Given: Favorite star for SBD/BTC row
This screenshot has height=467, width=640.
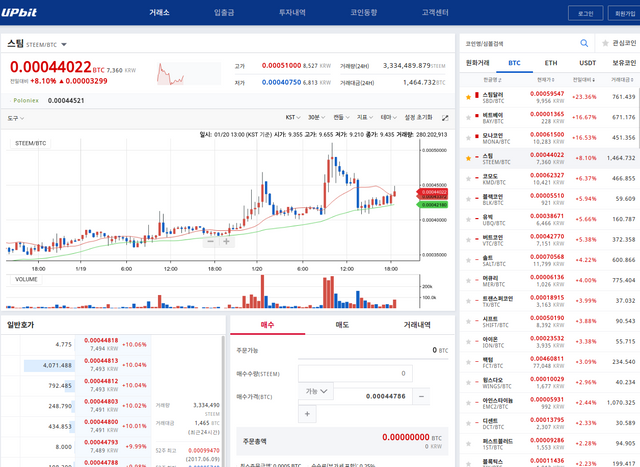Looking at the screenshot, I should (468, 97).
